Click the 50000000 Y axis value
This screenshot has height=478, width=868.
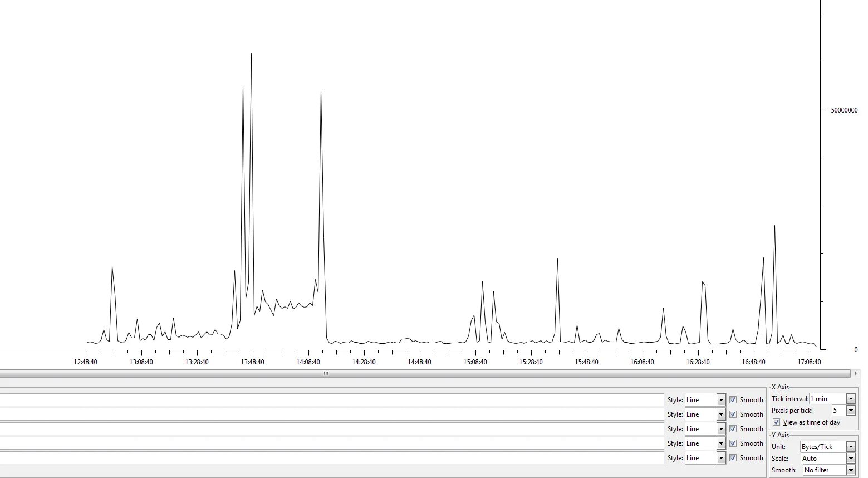pyautogui.click(x=844, y=110)
